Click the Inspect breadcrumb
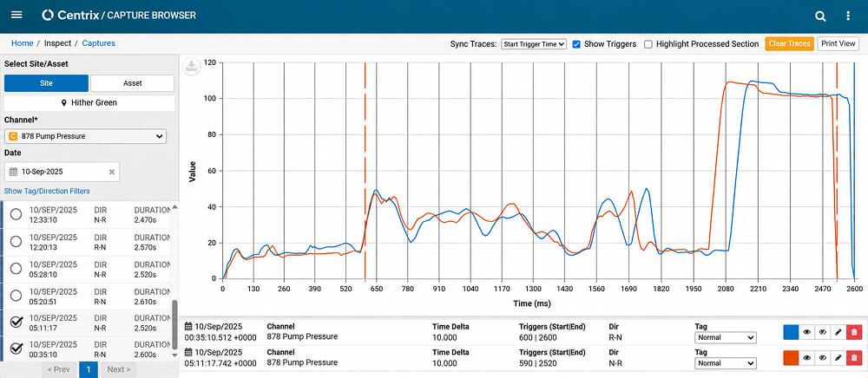The height and width of the screenshot is (378, 868). (x=57, y=43)
